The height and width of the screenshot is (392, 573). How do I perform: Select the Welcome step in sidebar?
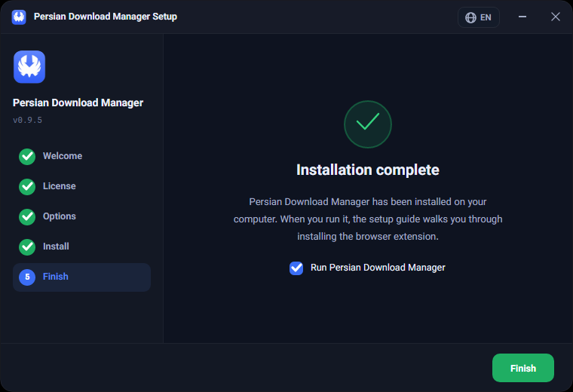tap(81, 156)
